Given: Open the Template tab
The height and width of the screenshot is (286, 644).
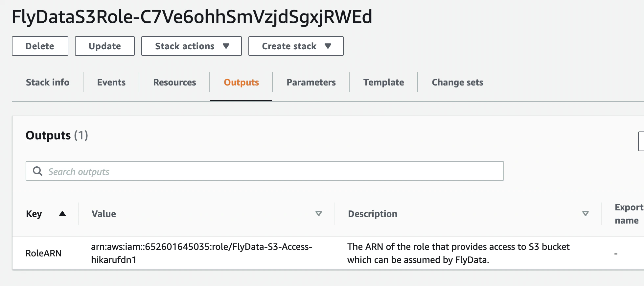Looking at the screenshot, I should (383, 82).
